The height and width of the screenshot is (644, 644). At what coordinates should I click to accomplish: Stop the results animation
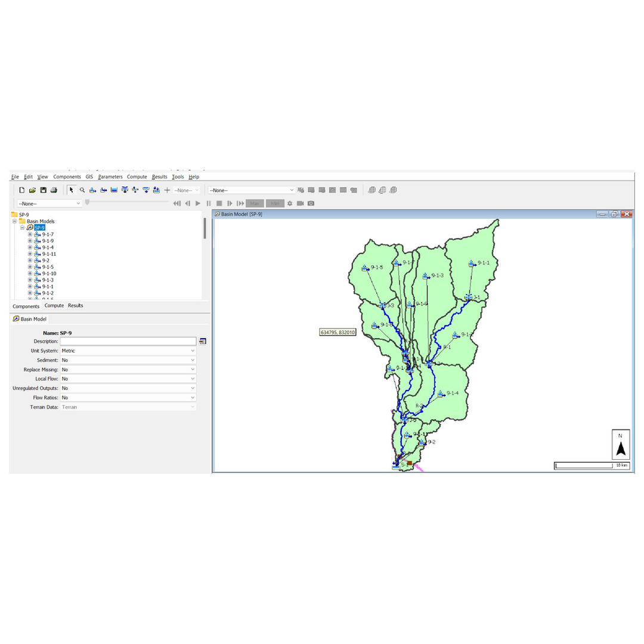(x=219, y=203)
